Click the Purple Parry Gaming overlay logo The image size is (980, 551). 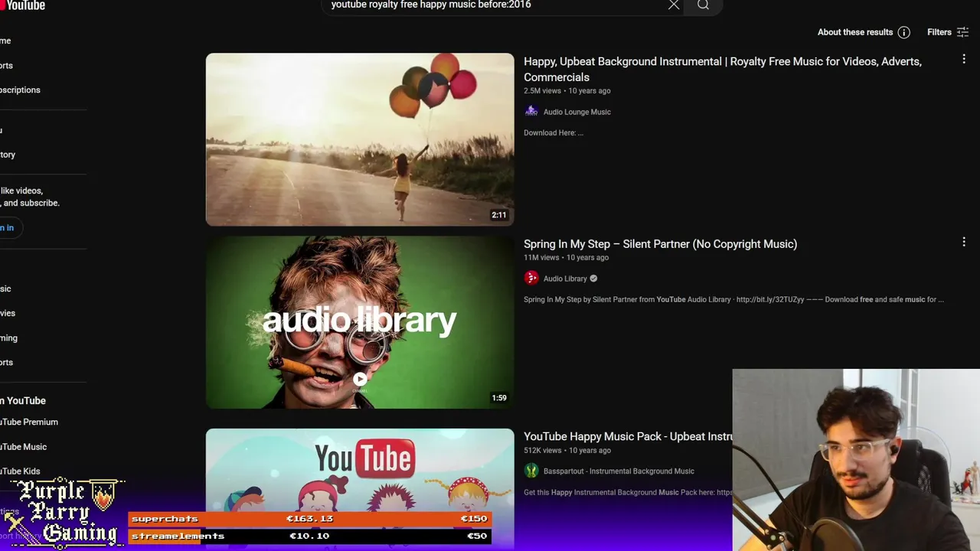tap(63, 513)
